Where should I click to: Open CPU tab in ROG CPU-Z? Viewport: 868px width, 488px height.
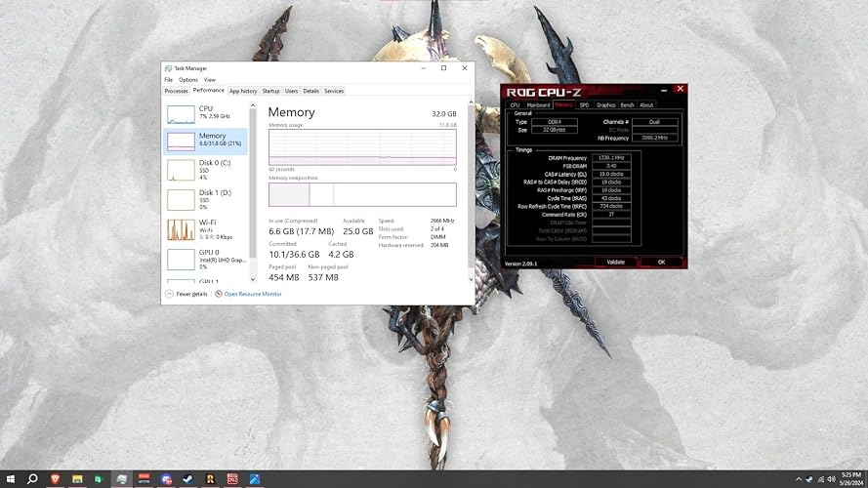coord(515,104)
